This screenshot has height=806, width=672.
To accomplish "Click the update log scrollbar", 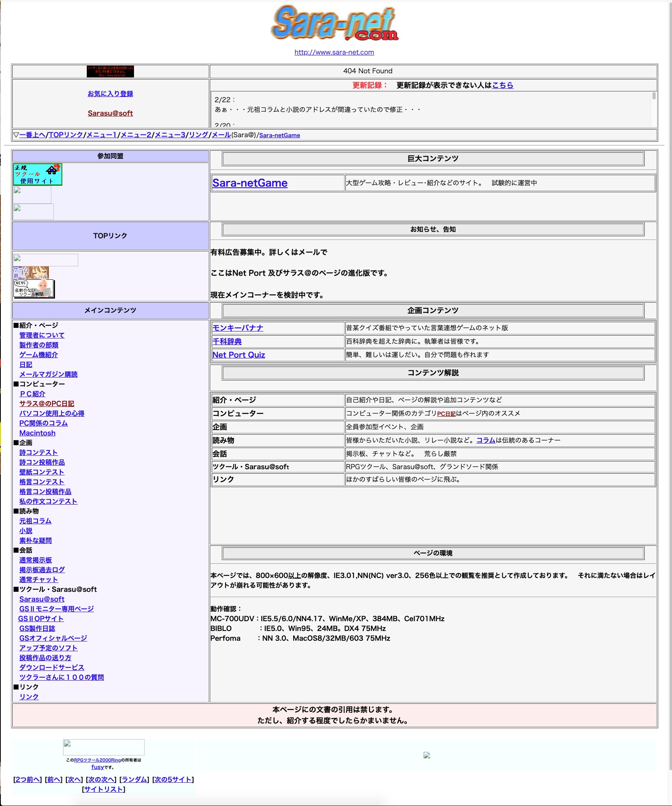I will (x=654, y=109).
